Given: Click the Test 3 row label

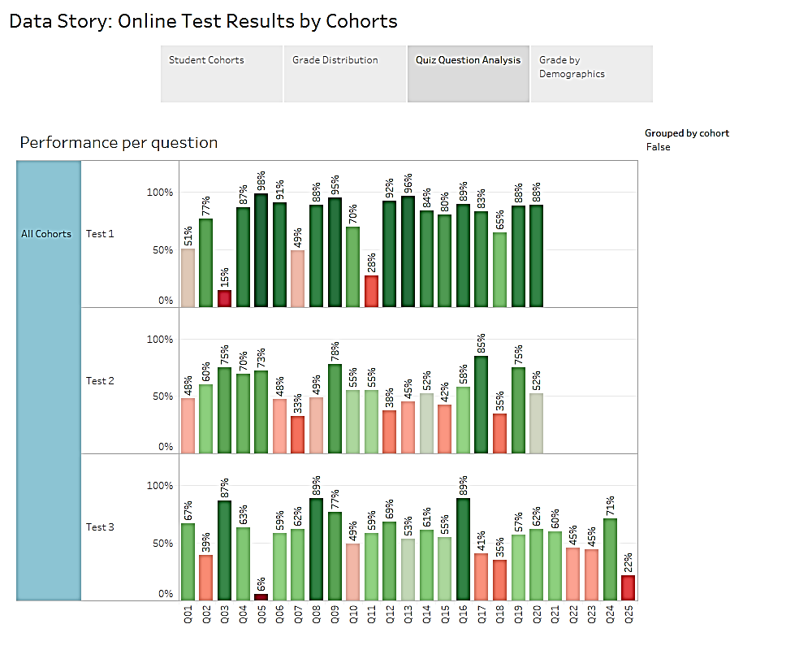Looking at the screenshot, I should 99,526.
